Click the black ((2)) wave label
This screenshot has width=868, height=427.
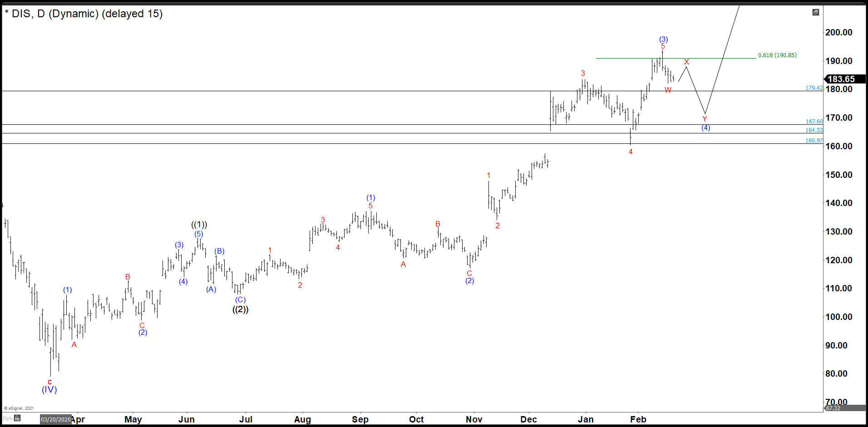coord(240,309)
